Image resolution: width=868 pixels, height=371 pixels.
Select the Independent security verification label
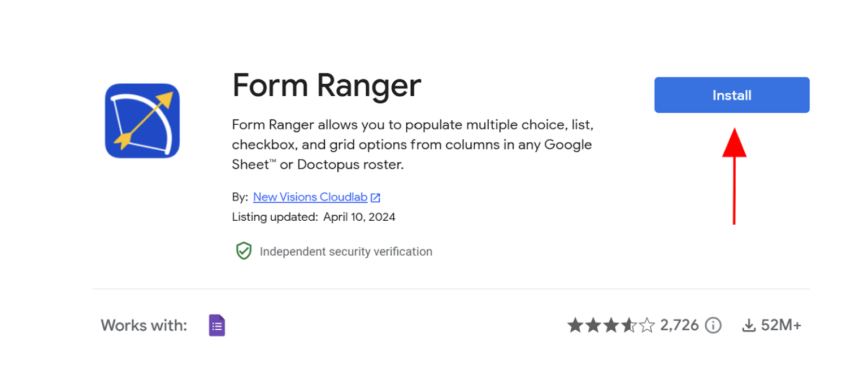(x=346, y=252)
